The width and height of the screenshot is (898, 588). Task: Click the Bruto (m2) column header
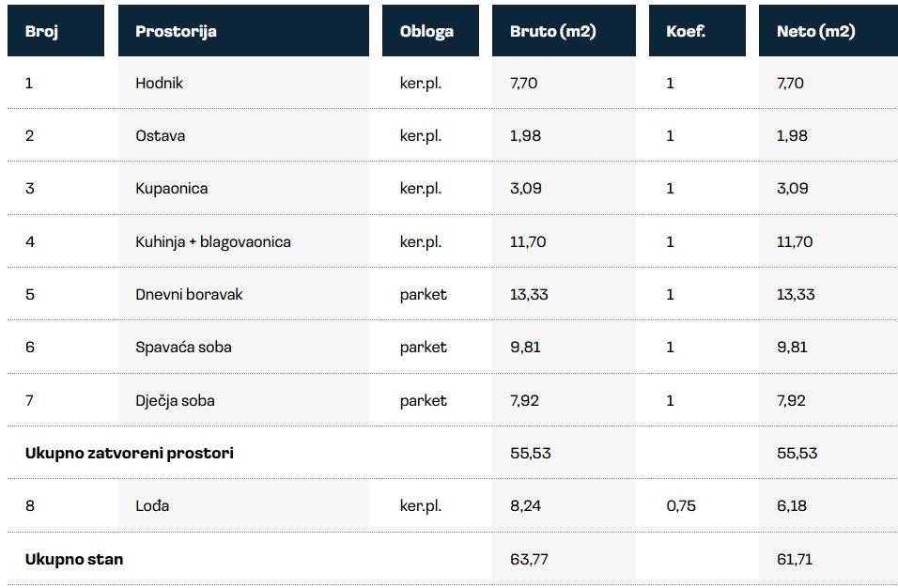(x=552, y=31)
